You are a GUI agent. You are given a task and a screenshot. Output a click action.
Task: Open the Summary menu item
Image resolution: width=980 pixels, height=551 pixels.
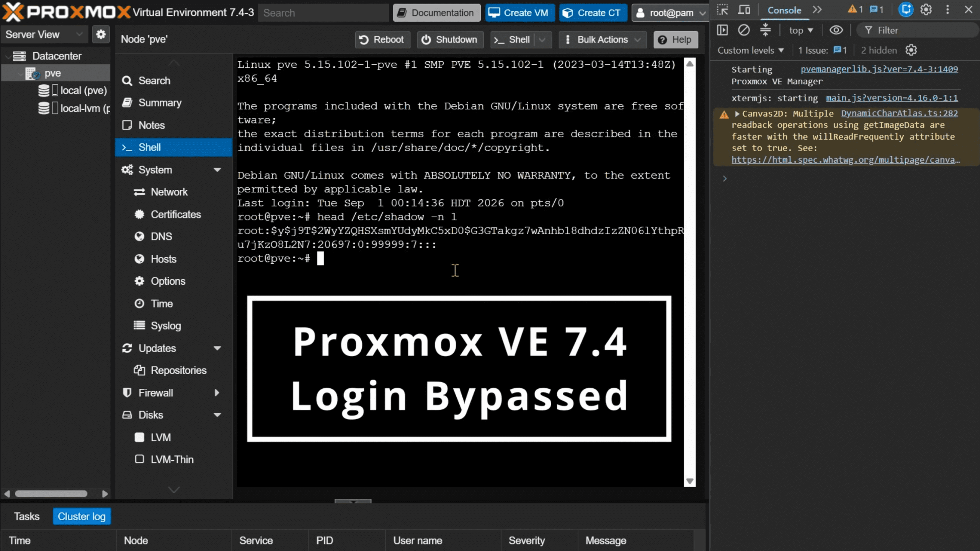(173, 103)
